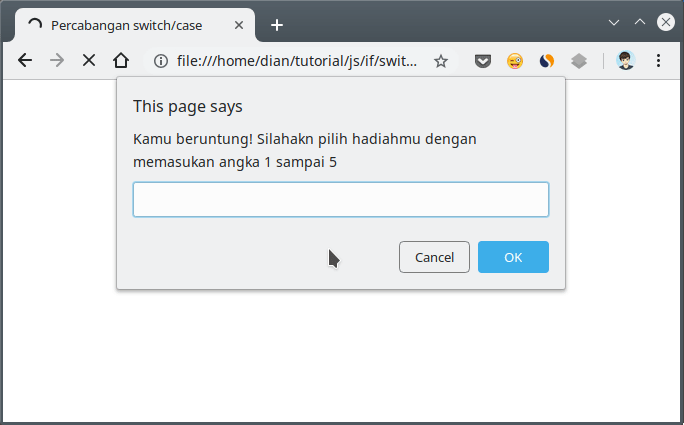Maximize the browser window

click(639, 21)
